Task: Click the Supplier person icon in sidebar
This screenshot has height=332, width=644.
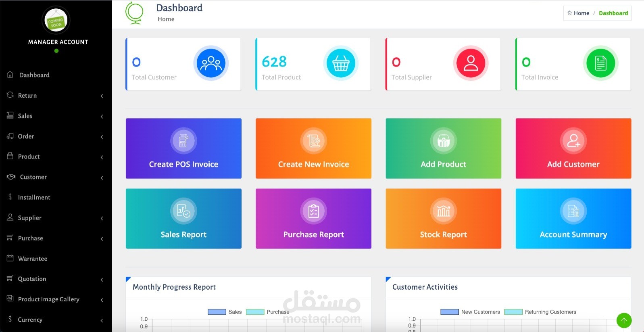Action: [10, 217]
